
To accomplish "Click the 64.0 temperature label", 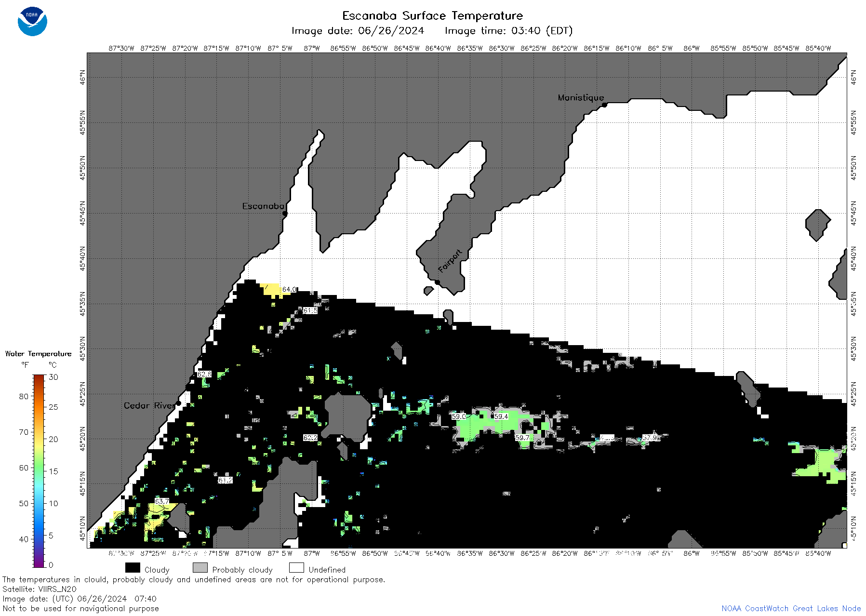I will [289, 289].
